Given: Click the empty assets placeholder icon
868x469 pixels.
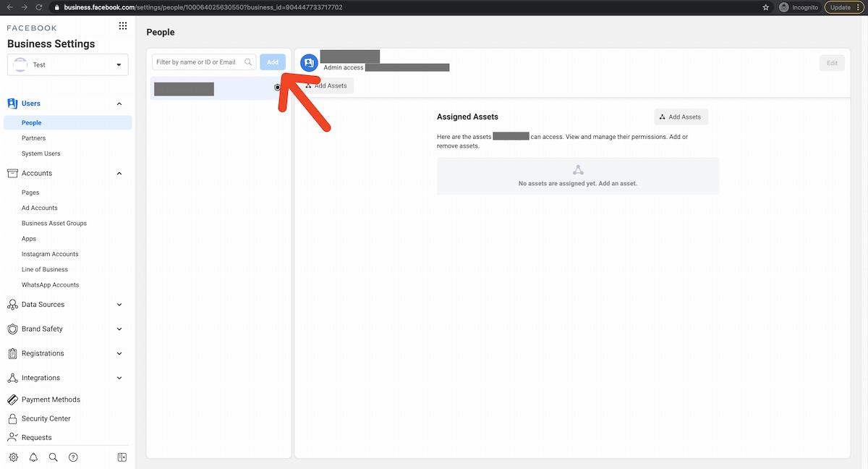Looking at the screenshot, I should pyautogui.click(x=578, y=170).
